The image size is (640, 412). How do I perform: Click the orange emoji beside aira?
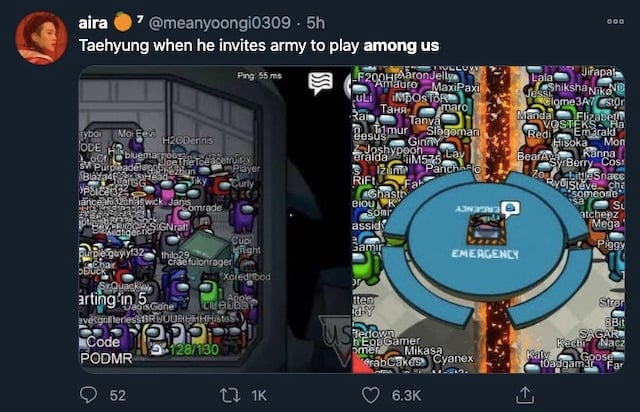[x=123, y=22]
